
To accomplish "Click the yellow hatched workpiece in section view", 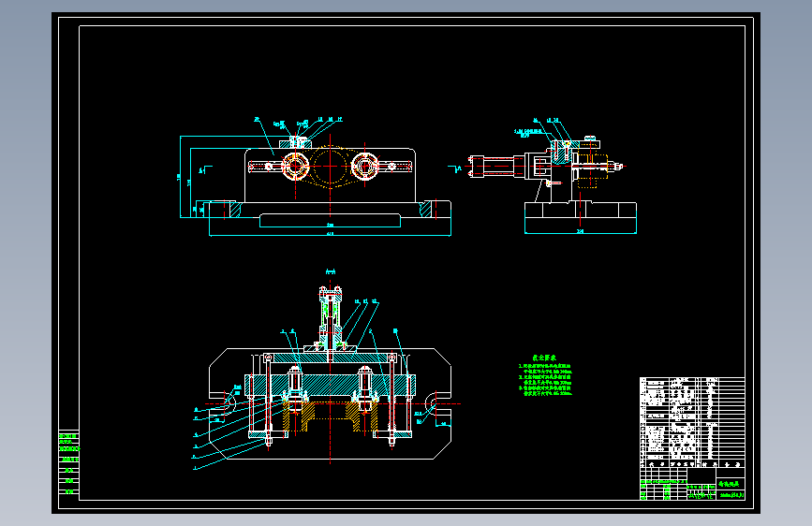I will point(331,416).
